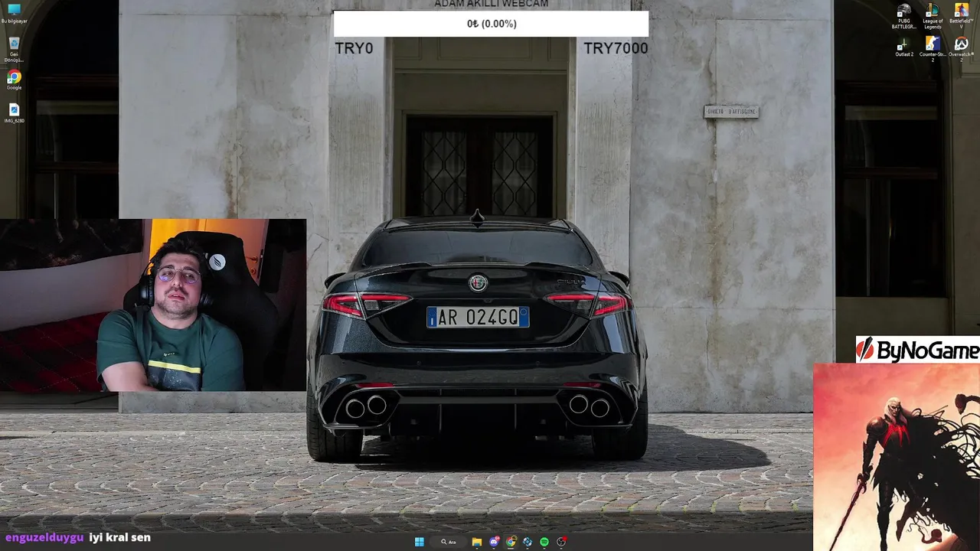Click the ADAM AKILLI WEBCAM goal title
980x551 pixels.
pyautogui.click(x=492, y=4)
